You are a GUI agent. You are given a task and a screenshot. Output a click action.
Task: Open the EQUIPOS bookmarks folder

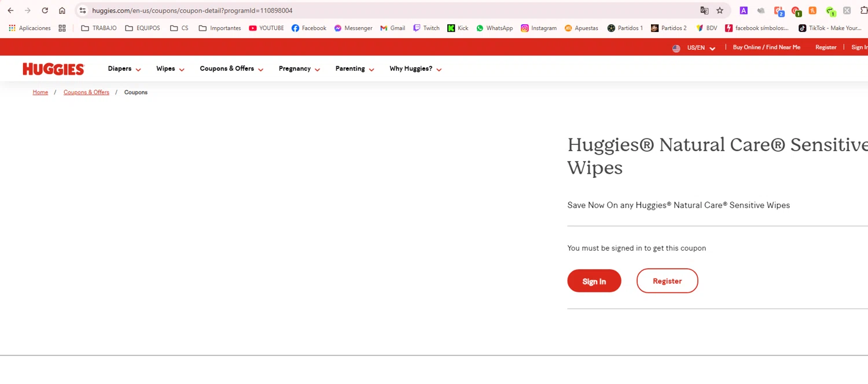tap(143, 28)
